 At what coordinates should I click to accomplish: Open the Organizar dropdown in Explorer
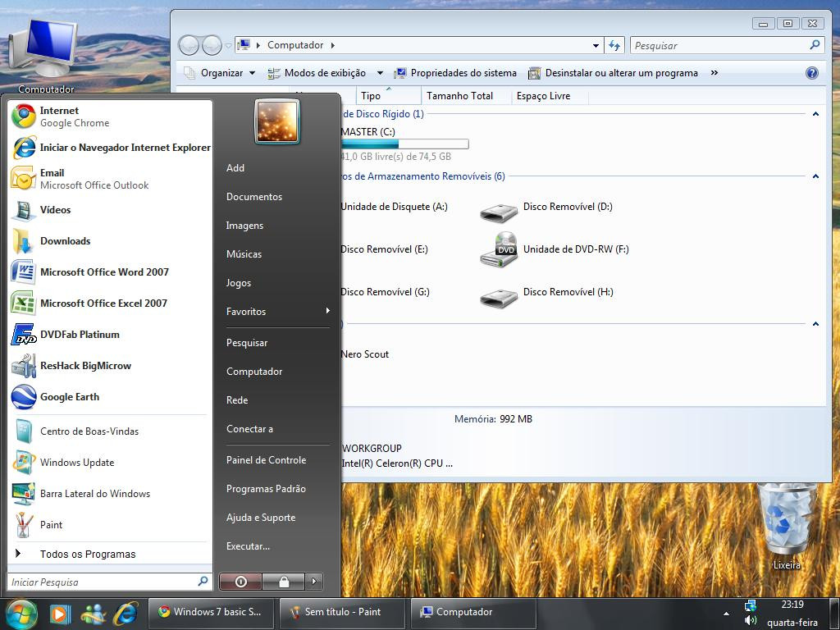(x=220, y=73)
